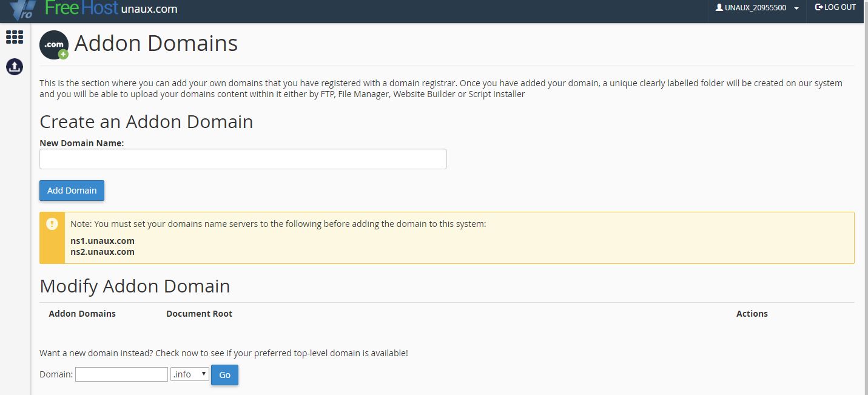Open the .info top-level domain selector
The width and height of the screenshot is (868, 395).
coord(189,374)
